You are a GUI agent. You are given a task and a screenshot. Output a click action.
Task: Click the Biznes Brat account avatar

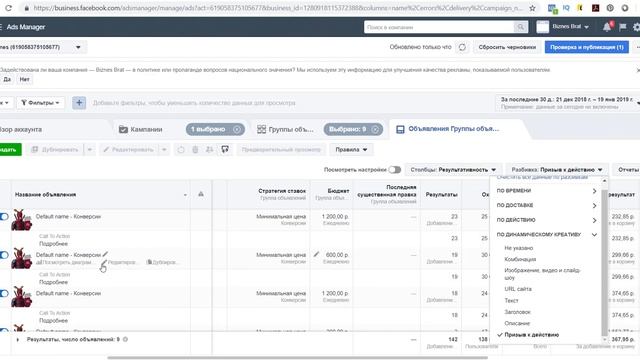pyautogui.click(x=542, y=27)
